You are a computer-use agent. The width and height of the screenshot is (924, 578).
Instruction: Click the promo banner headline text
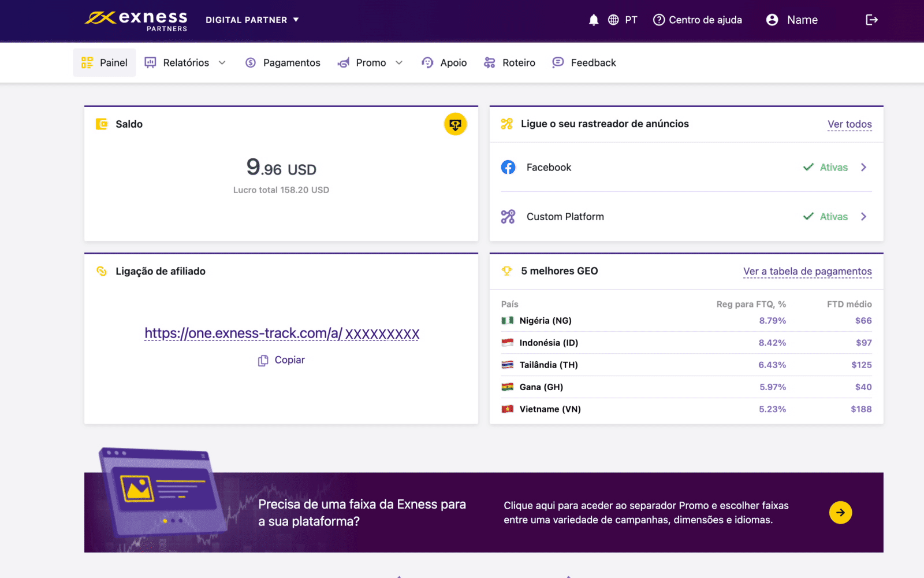[362, 513]
